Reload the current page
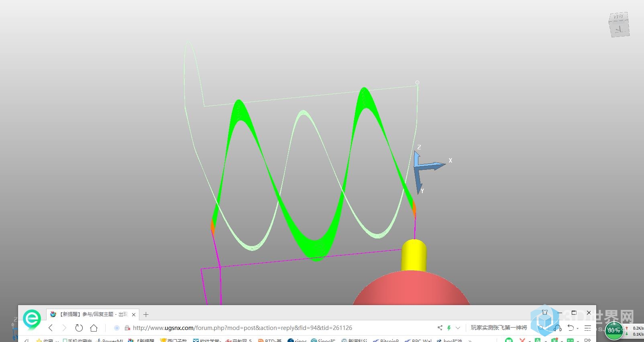644x342 pixels. click(x=79, y=328)
